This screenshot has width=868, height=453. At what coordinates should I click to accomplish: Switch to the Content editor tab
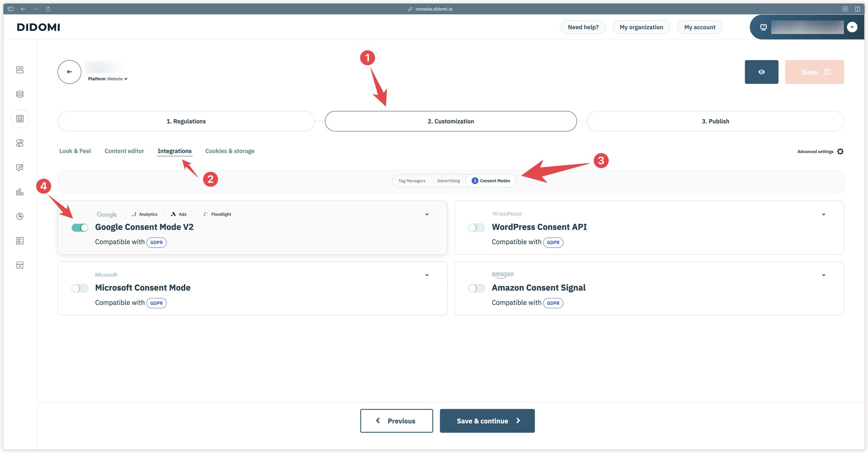[124, 151]
